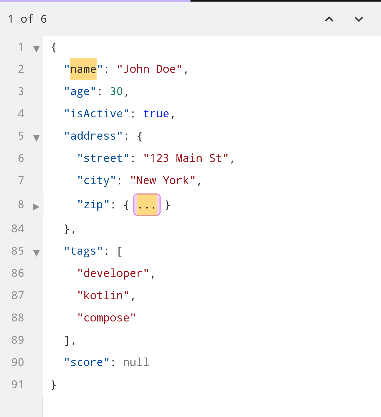381x417 pixels.
Task: Click the "compose" tag string
Action: tap(106, 318)
